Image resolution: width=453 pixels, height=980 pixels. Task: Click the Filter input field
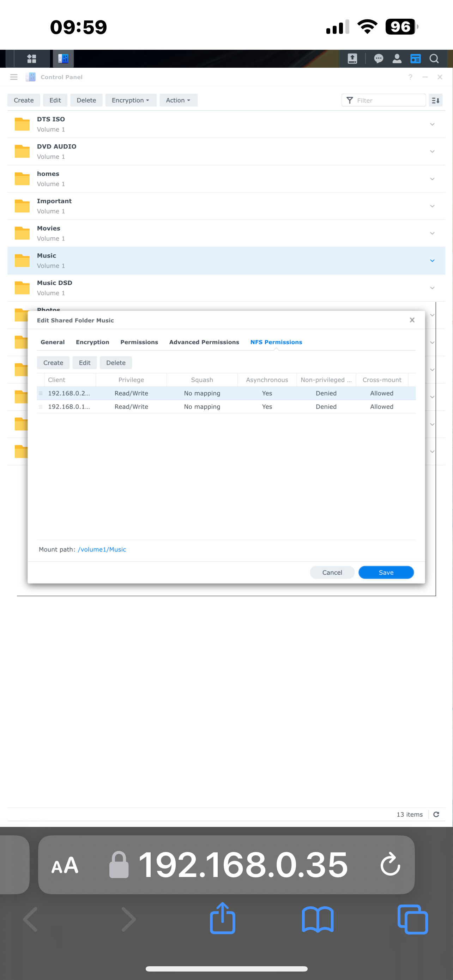[383, 101]
